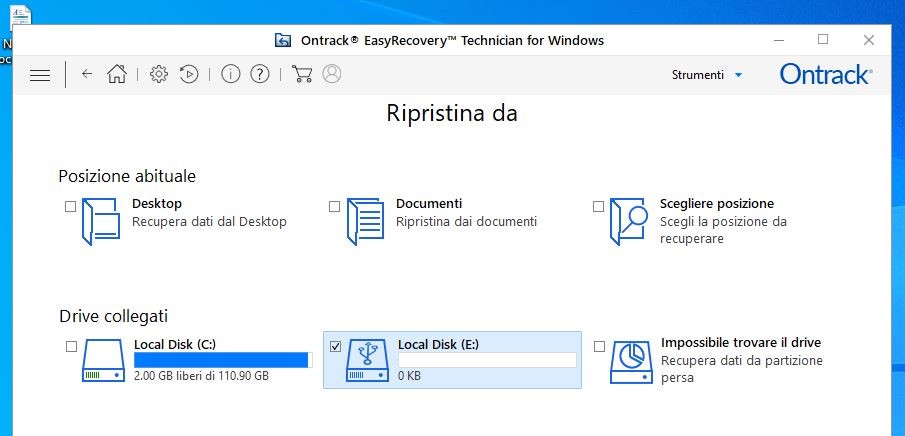
Task: Maximize the EasyRecovery window
Action: [823, 39]
